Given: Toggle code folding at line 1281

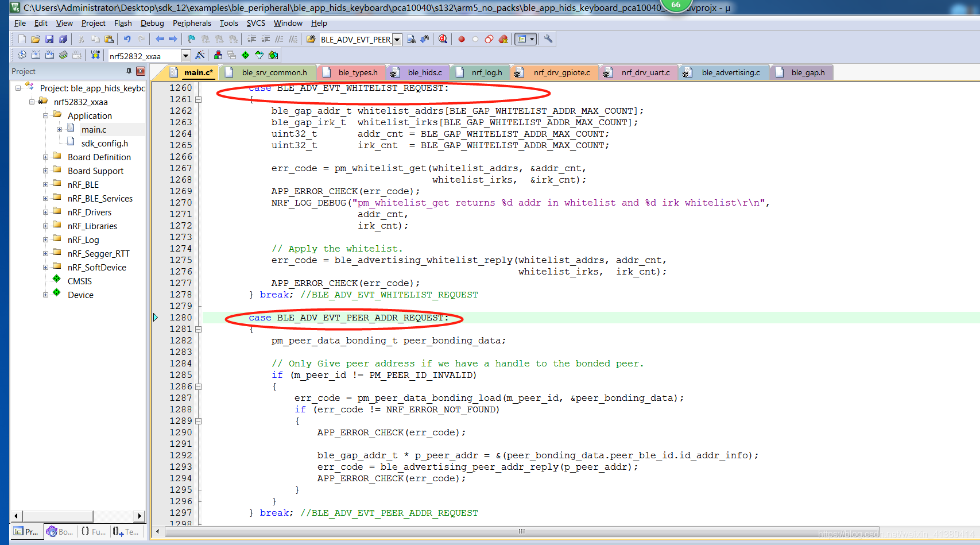Looking at the screenshot, I should point(198,329).
